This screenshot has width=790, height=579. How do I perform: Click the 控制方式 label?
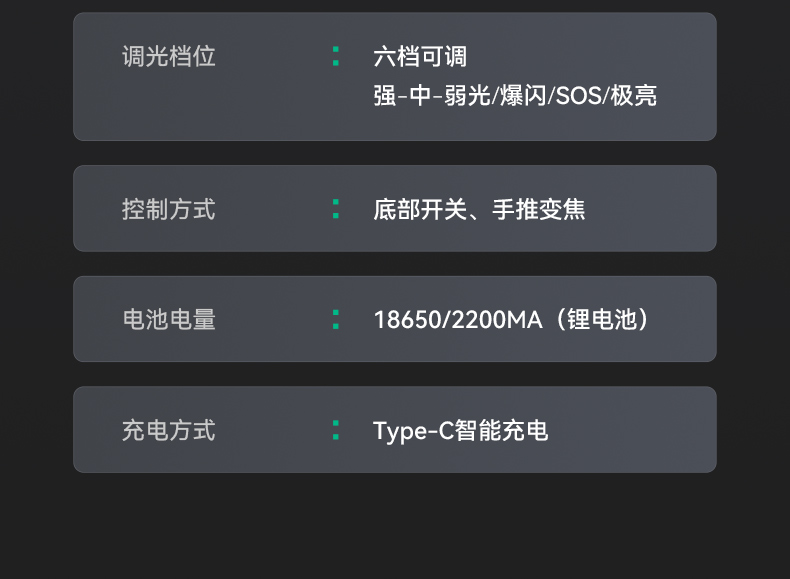coord(169,209)
